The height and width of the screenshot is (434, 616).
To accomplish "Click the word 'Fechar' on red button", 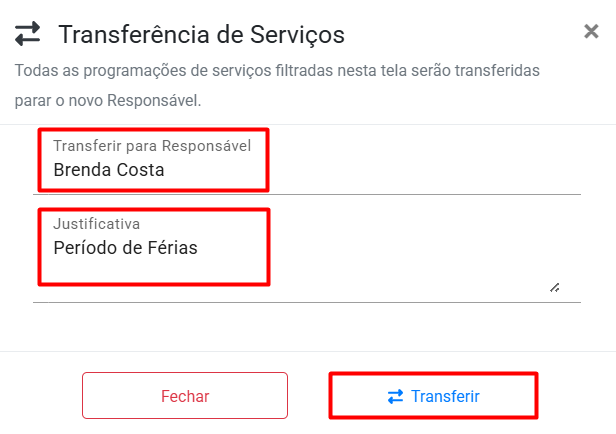I will tap(185, 396).
